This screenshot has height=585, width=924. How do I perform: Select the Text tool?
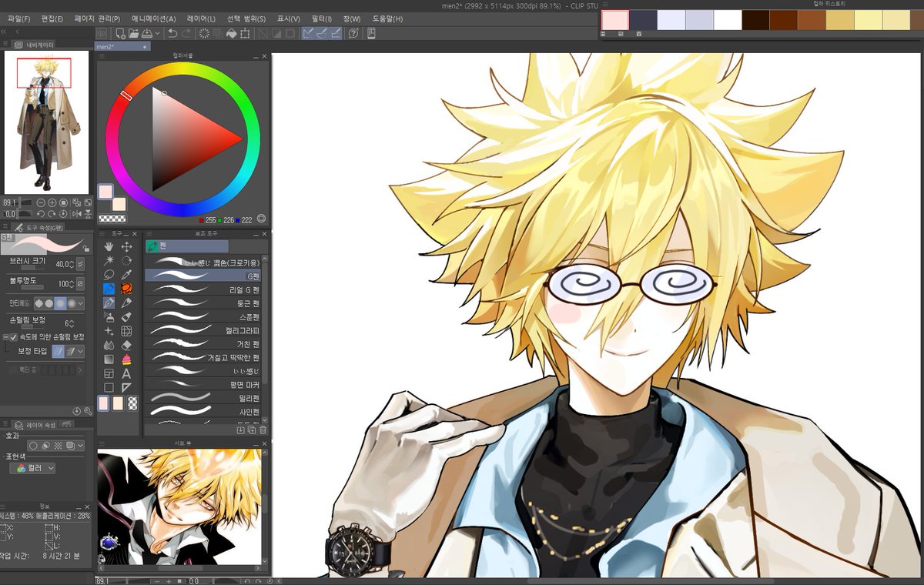[127, 373]
